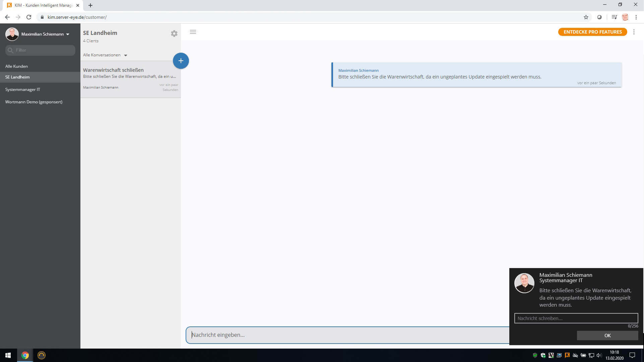This screenshot has height=362, width=644.
Task: Click the Filter search field
Action: [x=40, y=50]
